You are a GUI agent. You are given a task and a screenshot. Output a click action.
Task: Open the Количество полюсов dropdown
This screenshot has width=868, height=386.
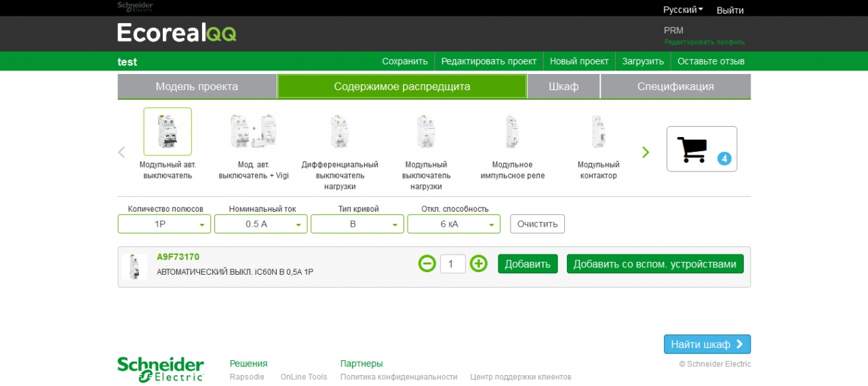[x=165, y=224]
